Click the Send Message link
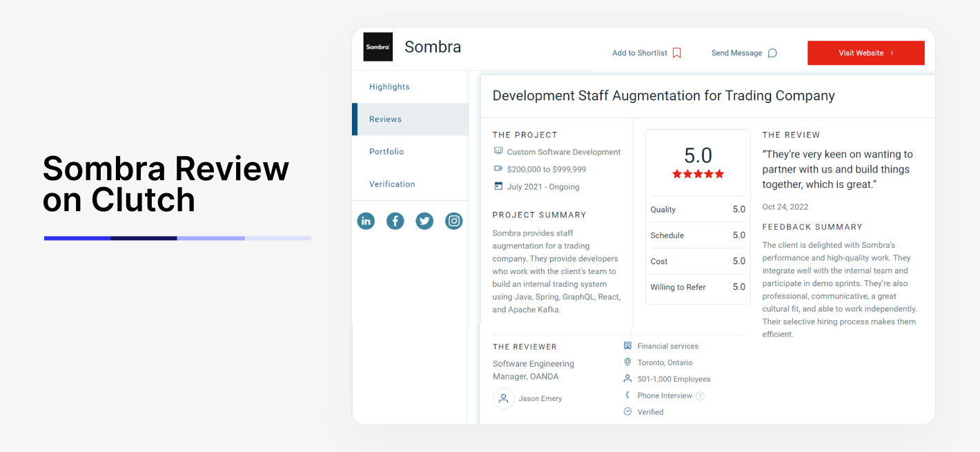The image size is (980, 452). (736, 53)
